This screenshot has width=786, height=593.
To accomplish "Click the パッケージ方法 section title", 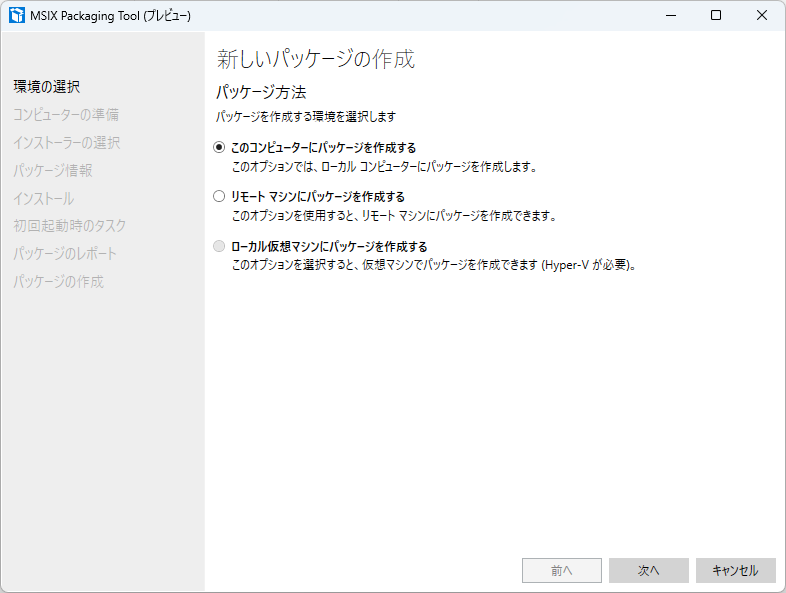I will click(x=261, y=92).
